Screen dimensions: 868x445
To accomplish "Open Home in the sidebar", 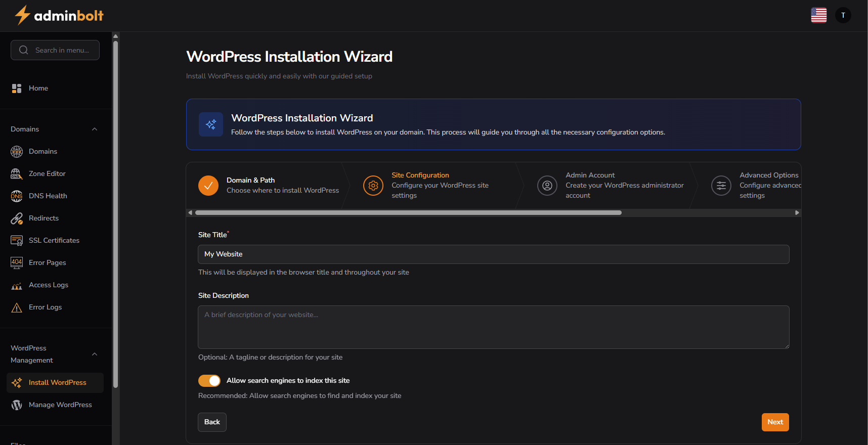I will click(55, 88).
